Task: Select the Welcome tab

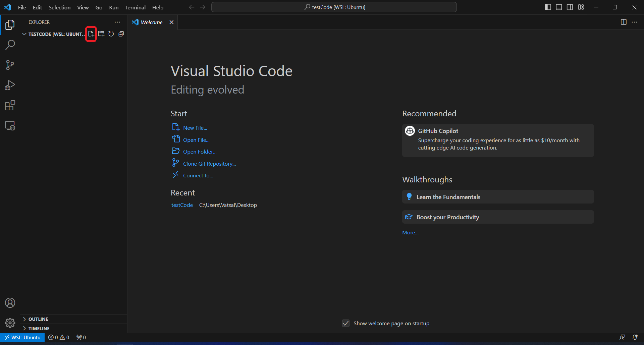Action: coord(152,22)
